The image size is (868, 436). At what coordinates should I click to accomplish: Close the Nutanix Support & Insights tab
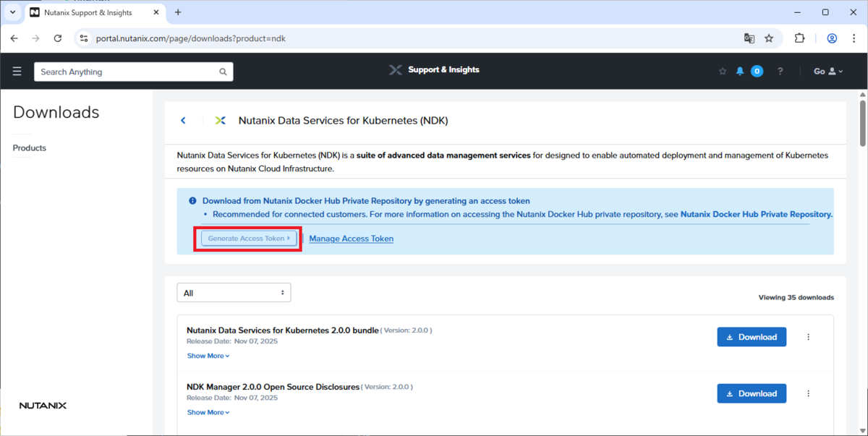[156, 12]
